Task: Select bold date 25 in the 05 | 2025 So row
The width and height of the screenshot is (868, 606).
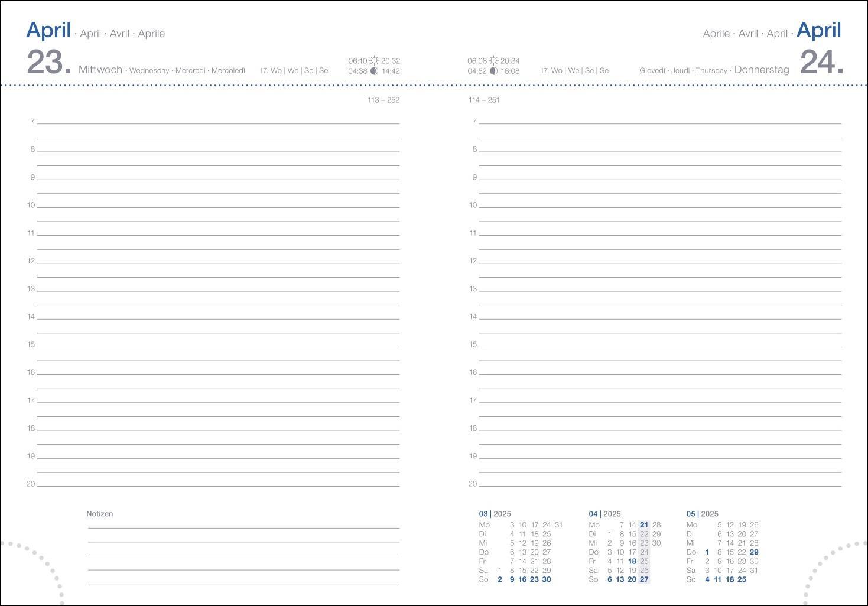Action: 742,579
